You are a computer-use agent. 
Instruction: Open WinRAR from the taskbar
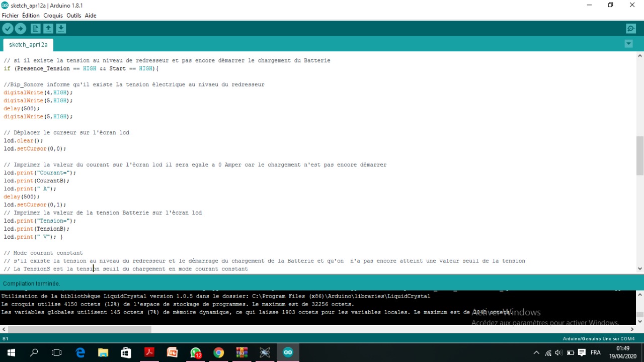click(x=242, y=352)
